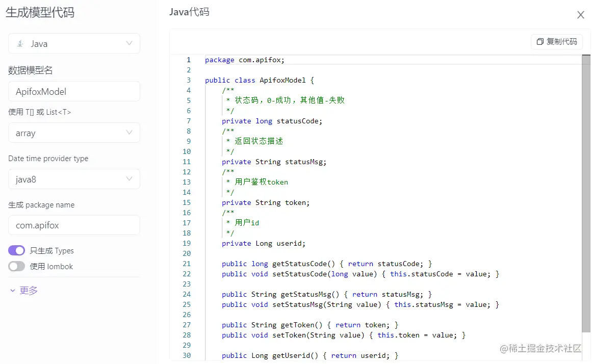Click the getToken() method line
Viewport: 592px width, 364px height.
pos(310,325)
